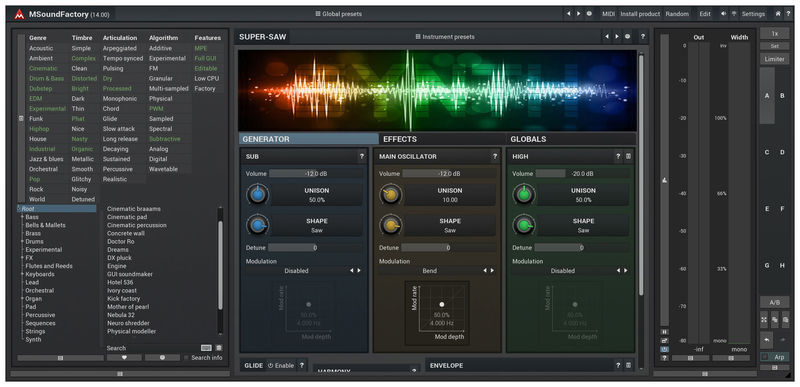Open help for GLIDE section
The height and width of the screenshot is (387, 800).
pos(302,366)
